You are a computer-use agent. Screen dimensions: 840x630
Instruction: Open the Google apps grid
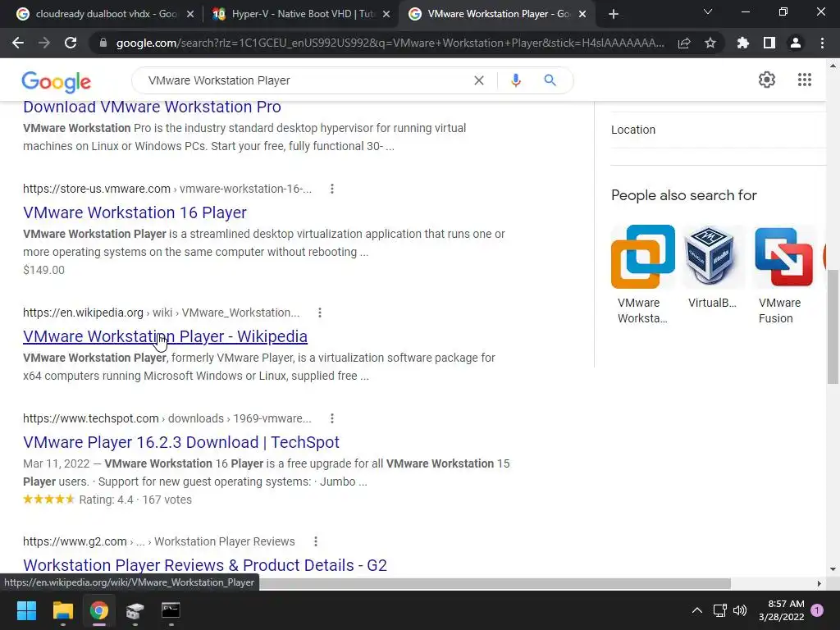tap(805, 80)
